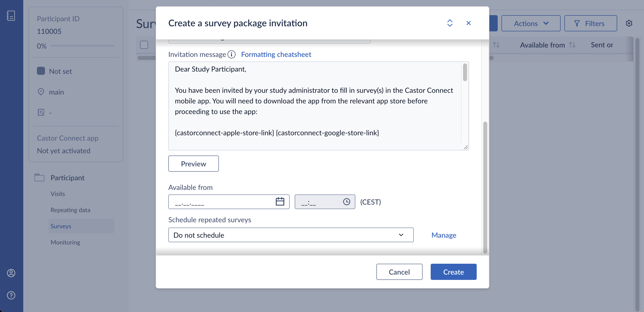Click the invitation message info icon
The width and height of the screenshot is (644, 312).
pyautogui.click(x=232, y=54)
